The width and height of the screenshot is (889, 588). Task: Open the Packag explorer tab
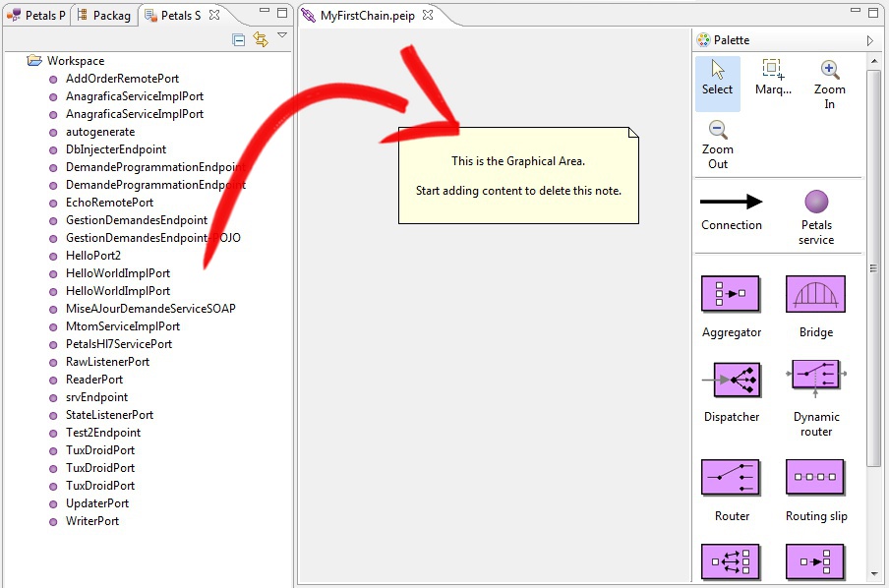(x=104, y=15)
